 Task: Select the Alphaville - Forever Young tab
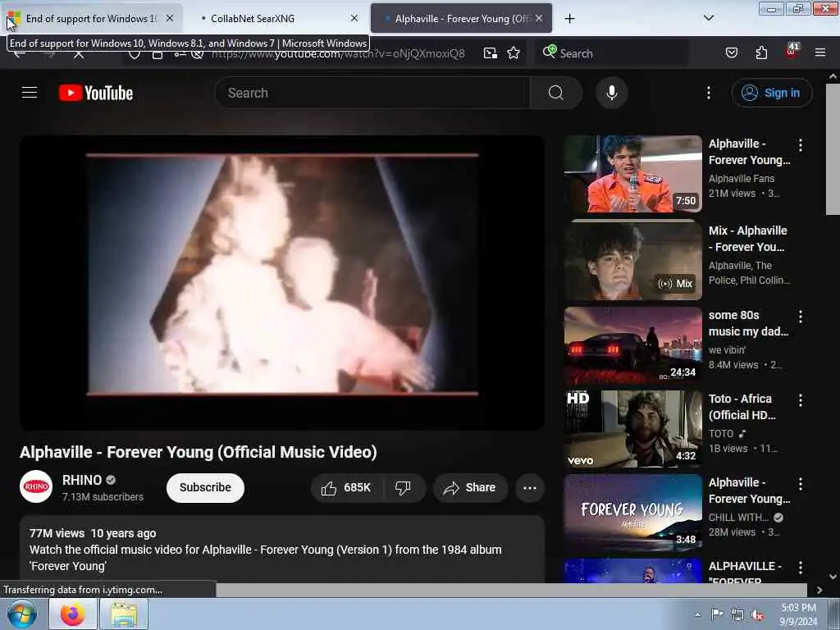point(461,18)
